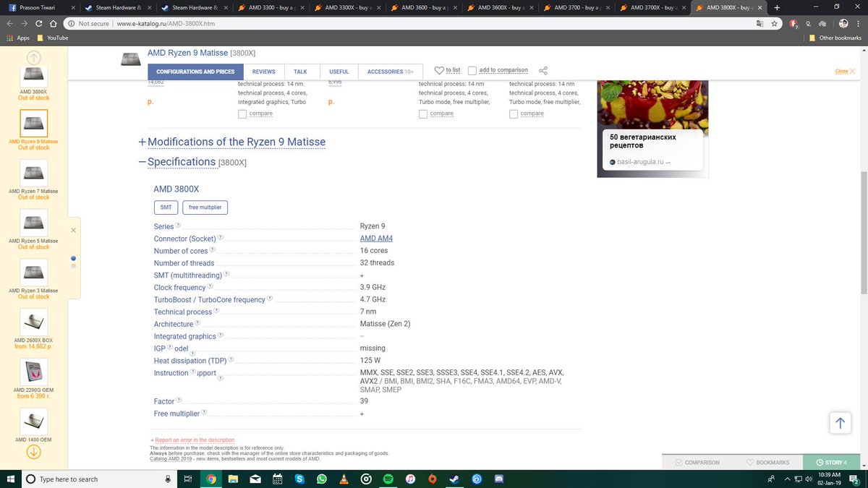Open new browser tab with plus

click(x=776, y=7)
